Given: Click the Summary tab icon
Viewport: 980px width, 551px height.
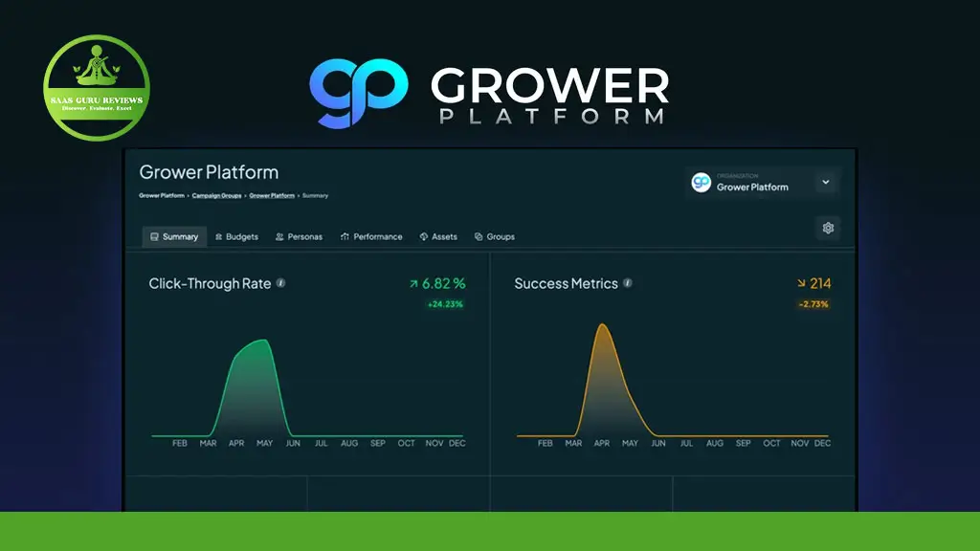Looking at the screenshot, I should pos(154,237).
